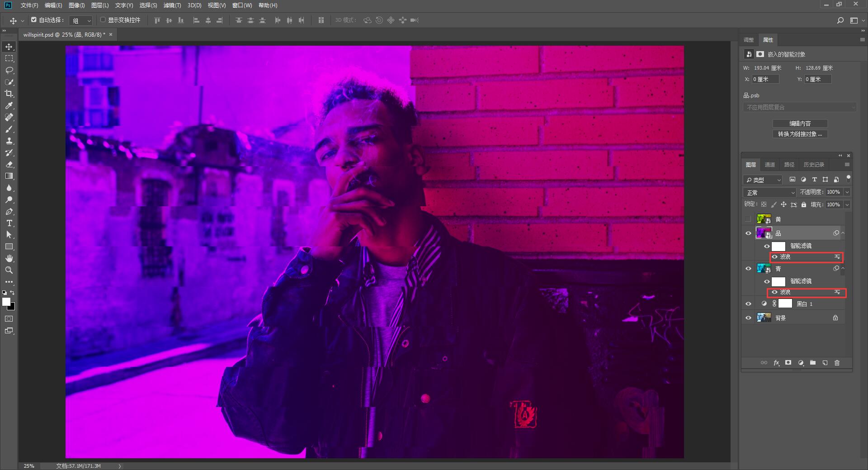
Task: Hide the 青 layer
Action: coord(748,268)
